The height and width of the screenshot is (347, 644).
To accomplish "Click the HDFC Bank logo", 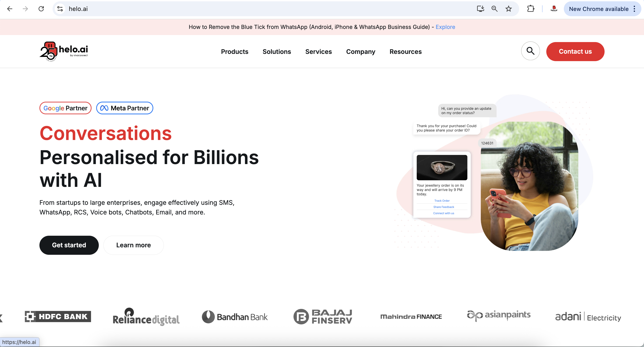I will (58, 317).
